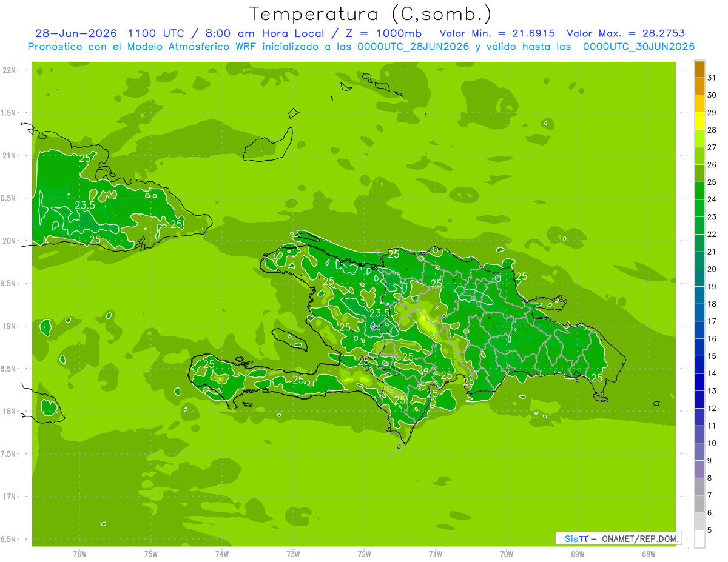Click the legend swatch between 17 and 18
Viewport: 728px width, 562px height.
click(x=699, y=312)
